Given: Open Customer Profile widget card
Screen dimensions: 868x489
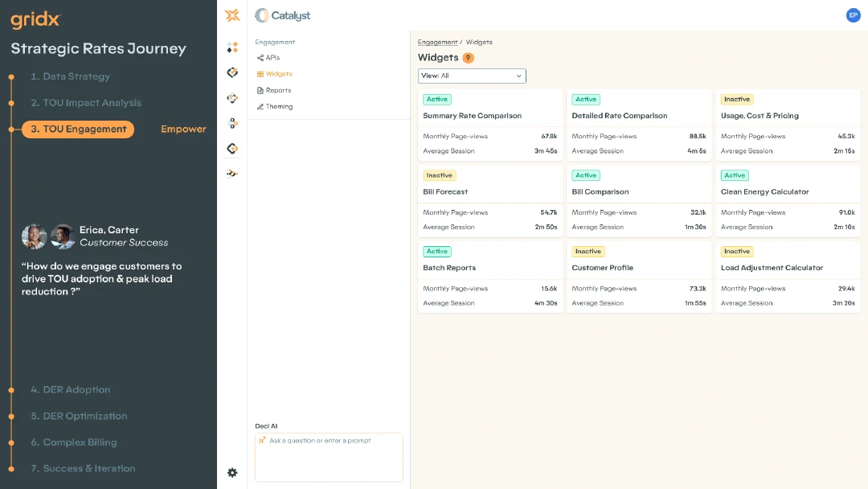Looking at the screenshot, I should 639,277.
